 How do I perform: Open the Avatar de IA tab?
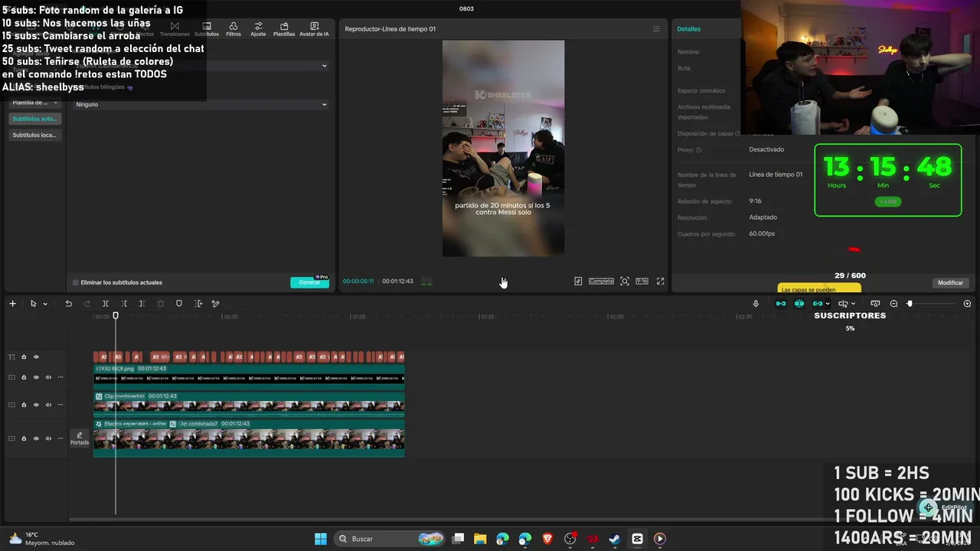[x=314, y=29]
